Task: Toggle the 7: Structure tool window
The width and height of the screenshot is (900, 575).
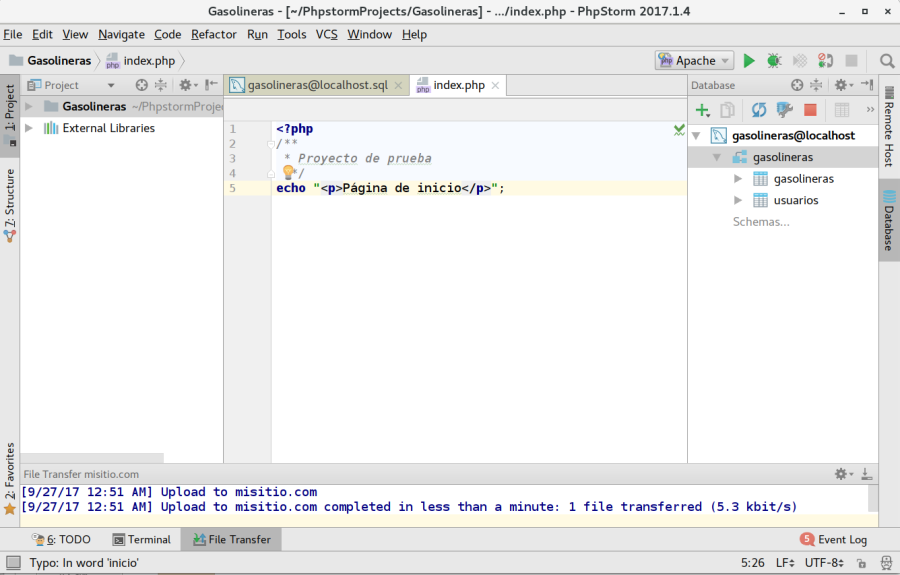Action: 10,205
